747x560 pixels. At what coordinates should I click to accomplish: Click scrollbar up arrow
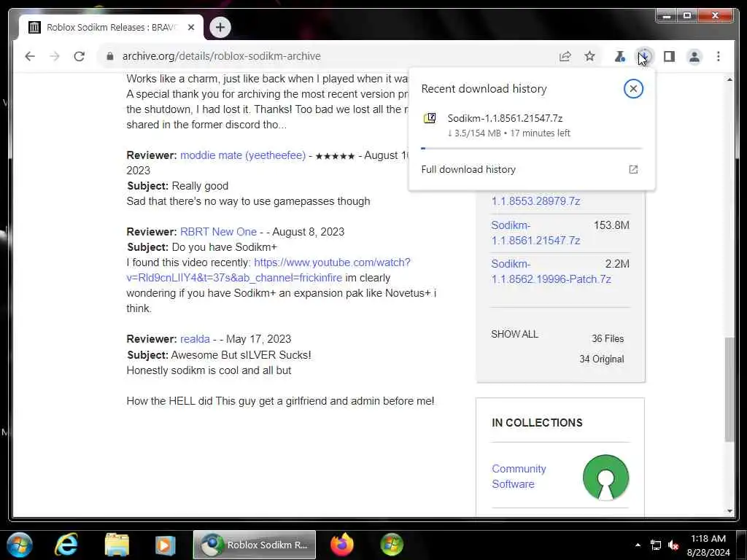pos(729,79)
